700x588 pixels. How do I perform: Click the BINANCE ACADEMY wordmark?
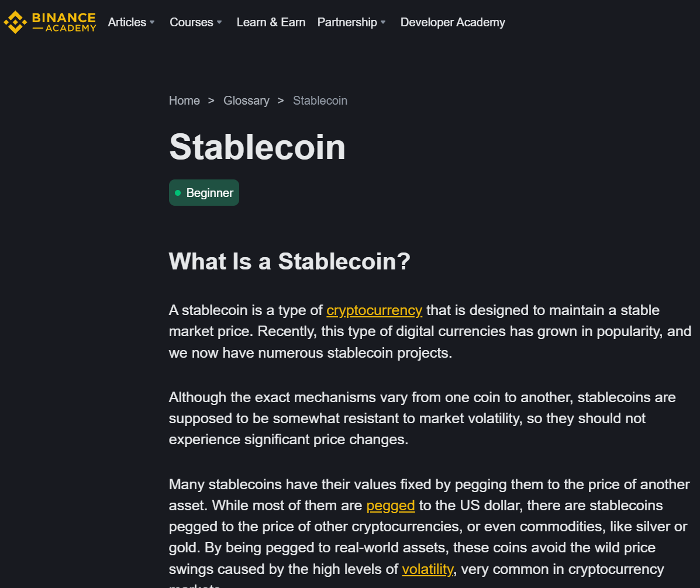click(64, 22)
